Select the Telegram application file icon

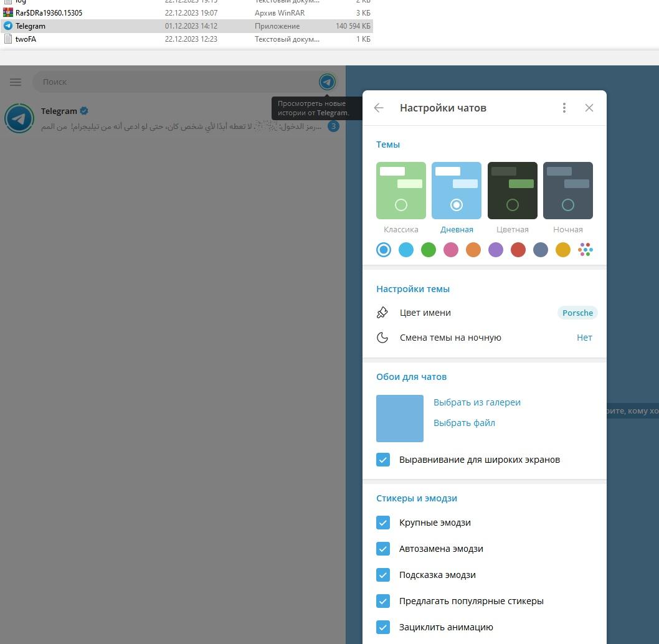coord(7,26)
